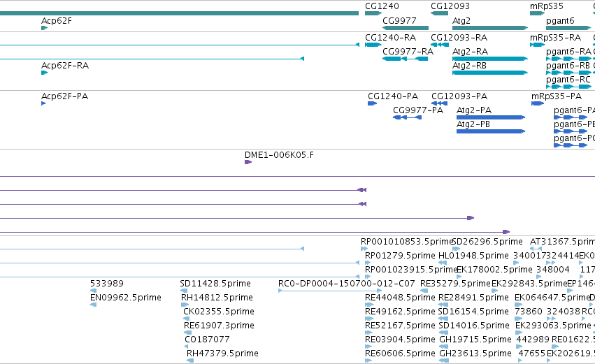Click the Acp62F-RA transcript label

[x=65, y=66]
